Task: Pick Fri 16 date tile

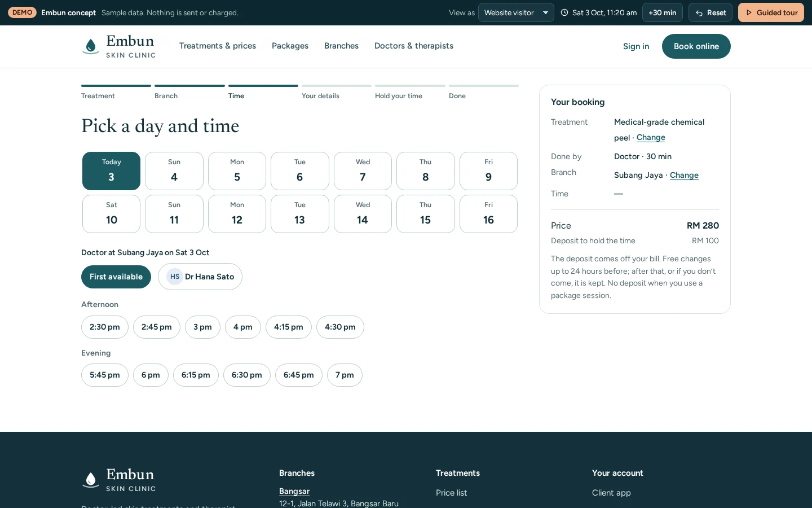Action: [x=488, y=214]
